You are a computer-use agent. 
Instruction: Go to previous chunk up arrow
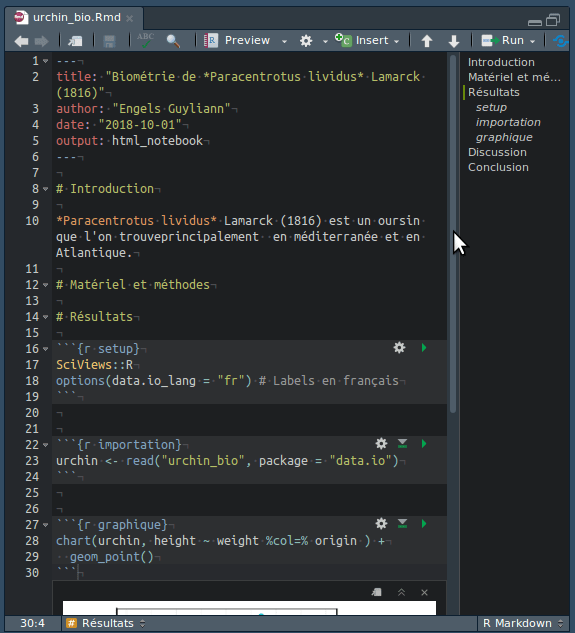(427, 41)
